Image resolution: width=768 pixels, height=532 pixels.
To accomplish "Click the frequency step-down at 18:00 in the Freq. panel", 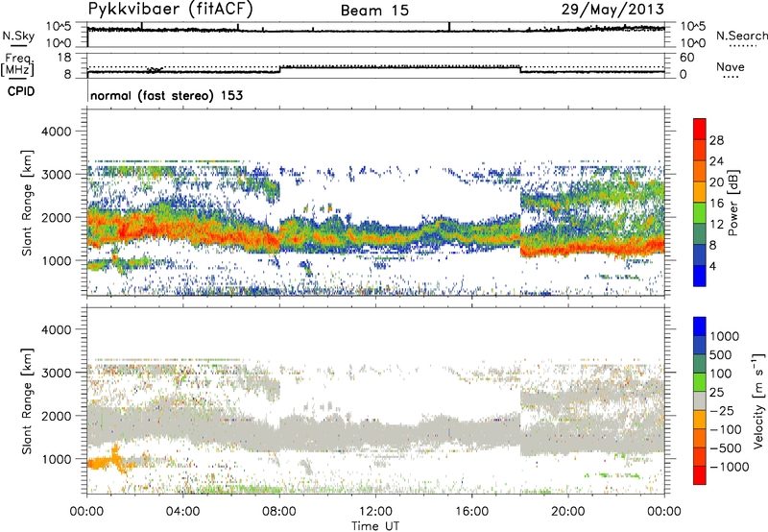I will coord(520,69).
